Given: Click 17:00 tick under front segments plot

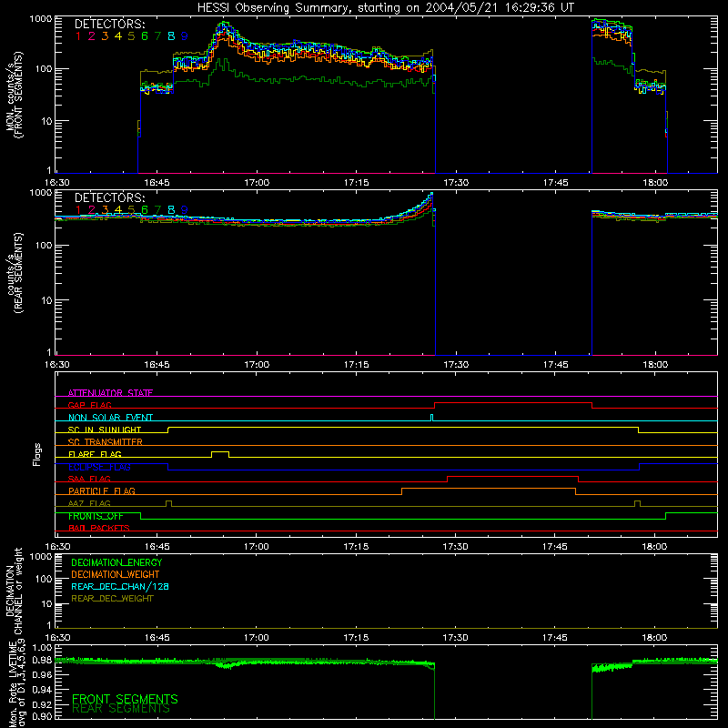Looking at the screenshot, I should point(257,183).
